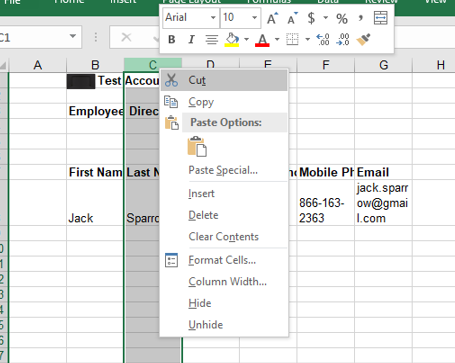Select column B header

(95, 65)
